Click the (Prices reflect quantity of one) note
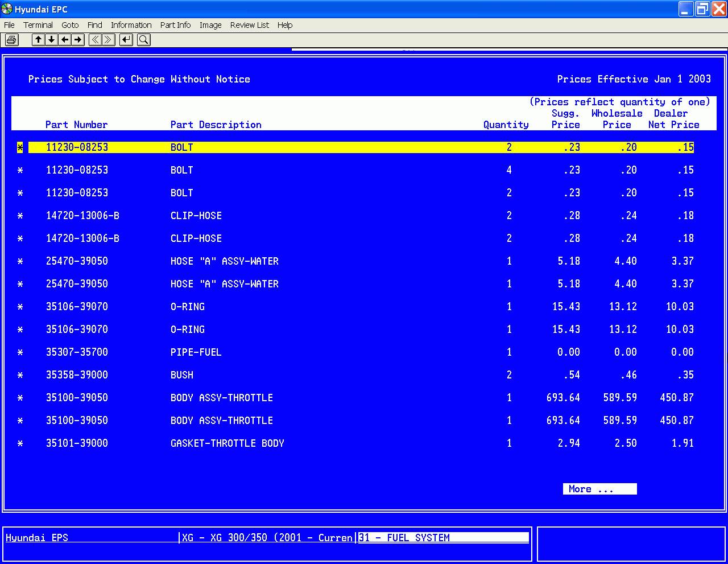This screenshot has width=728, height=564. click(620, 102)
